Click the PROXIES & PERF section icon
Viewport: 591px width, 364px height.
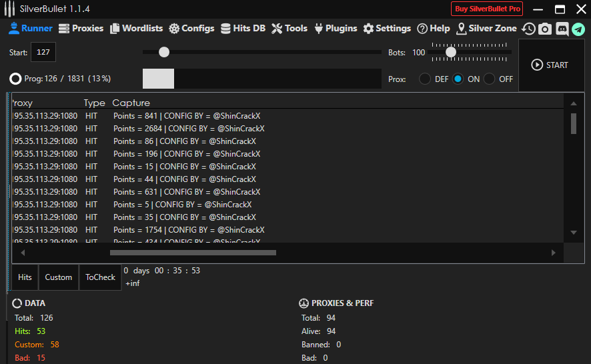point(304,303)
